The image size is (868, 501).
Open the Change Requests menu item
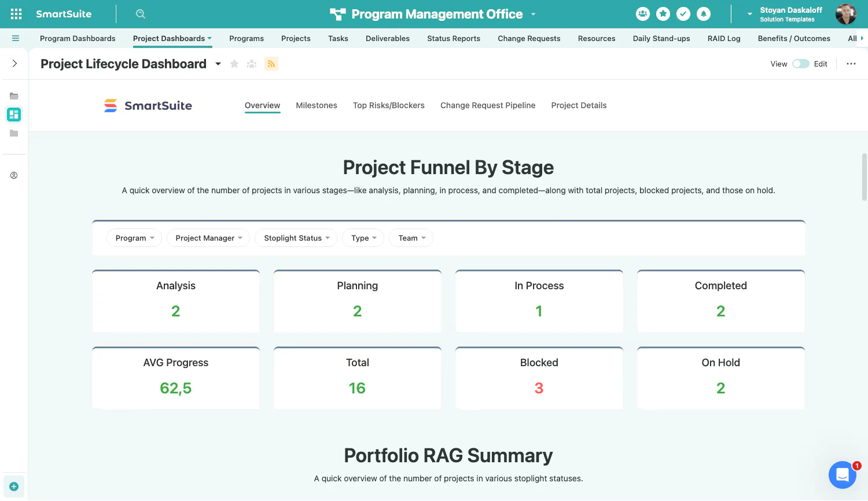[x=528, y=38]
